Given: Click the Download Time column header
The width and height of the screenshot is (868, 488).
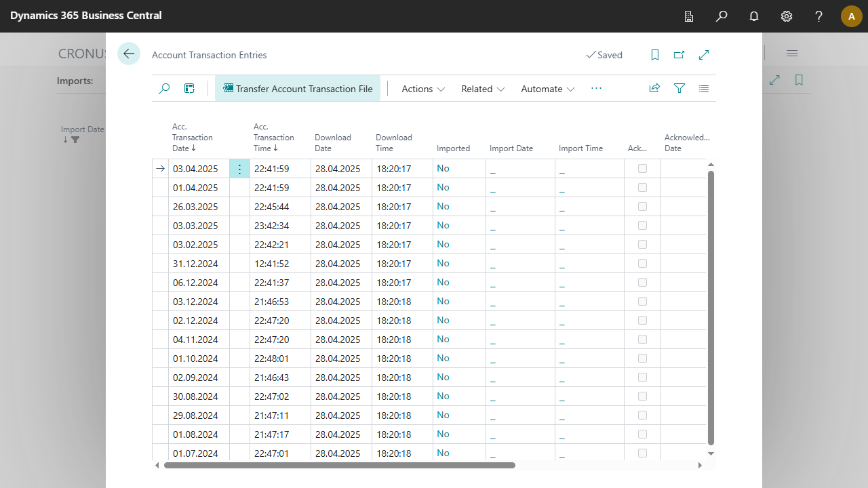Looking at the screenshot, I should 394,143.
